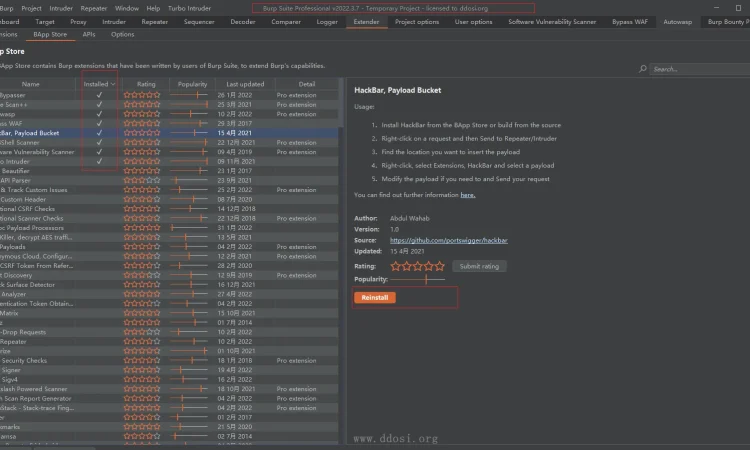Viewport: 750px width, 450px height.
Task: Open the Help menu
Action: click(x=153, y=8)
